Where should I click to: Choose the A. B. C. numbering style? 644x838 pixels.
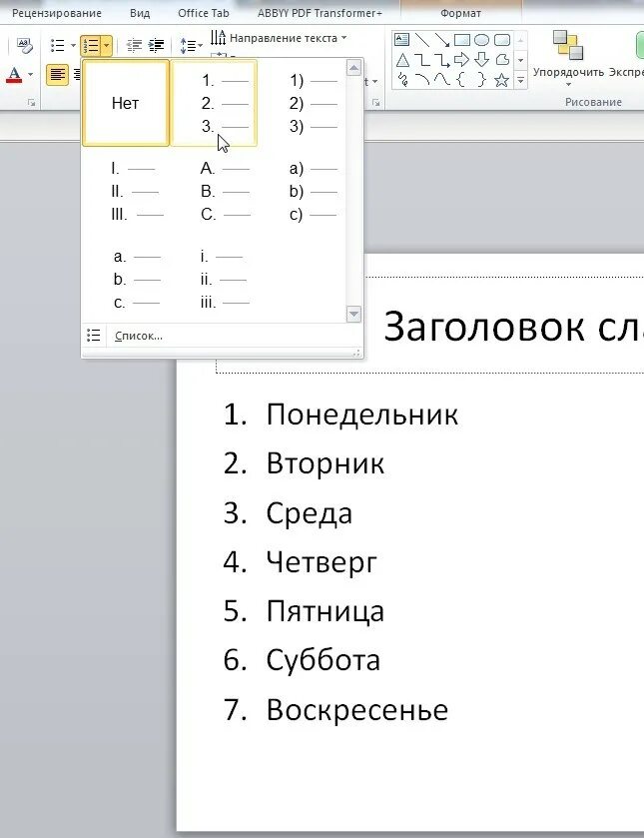pos(214,192)
